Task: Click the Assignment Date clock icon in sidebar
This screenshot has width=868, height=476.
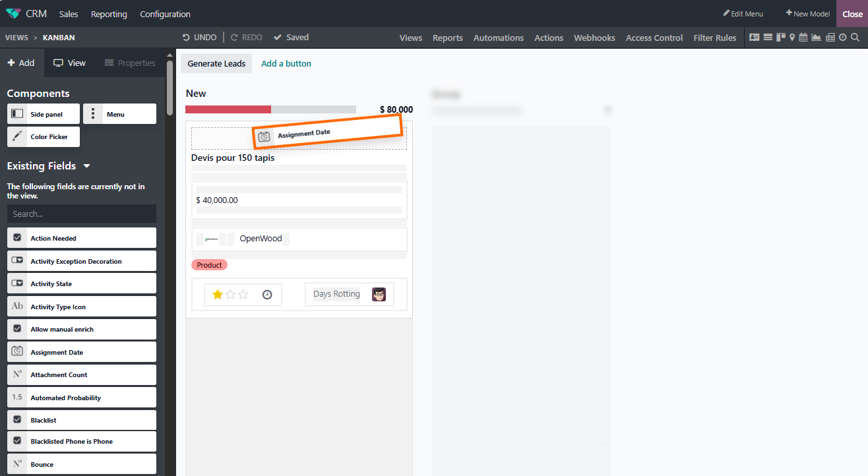Action: 18,351
